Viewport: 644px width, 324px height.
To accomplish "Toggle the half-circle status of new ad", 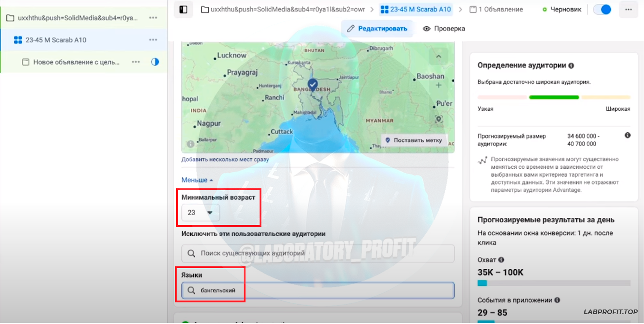I will 155,62.
